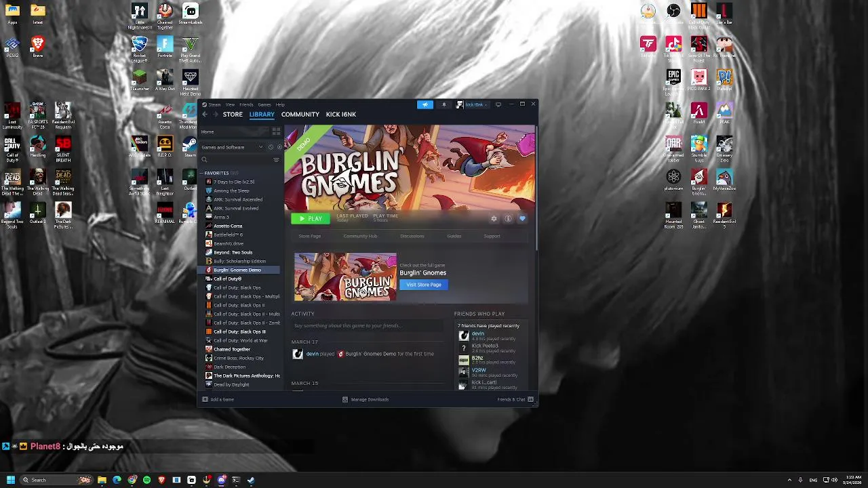The image size is (868, 488).
Task: Click Burglin' Gnomes full game thumbnail
Action: point(345,277)
